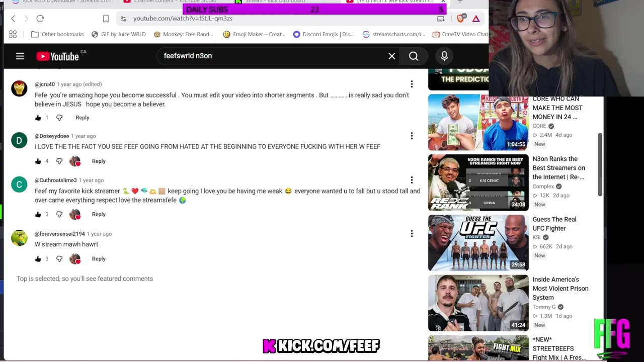Viewport: 644px width, 362px height.
Task: Open the browser apps grid
Action: click(13, 34)
